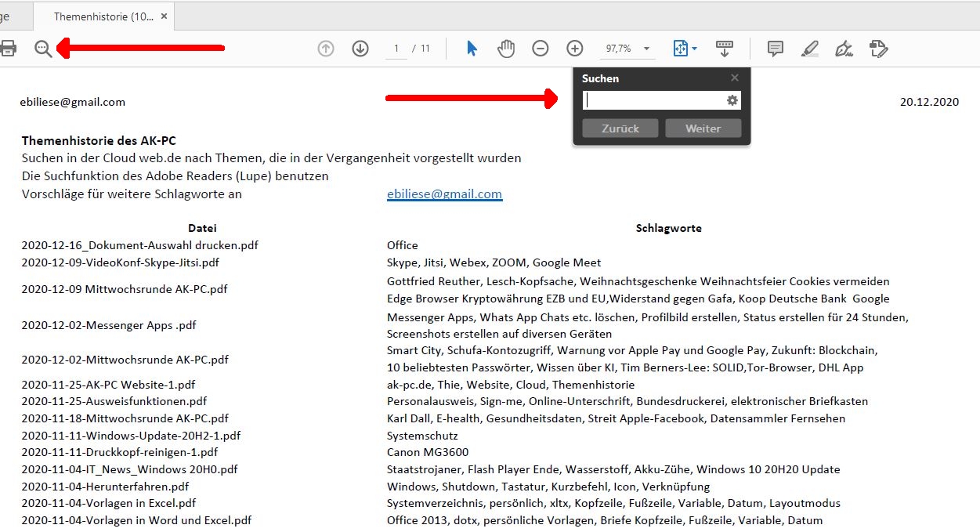Click '2020-11-04-Vorlagen in Excel.pdf'

(x=109, y=503)
